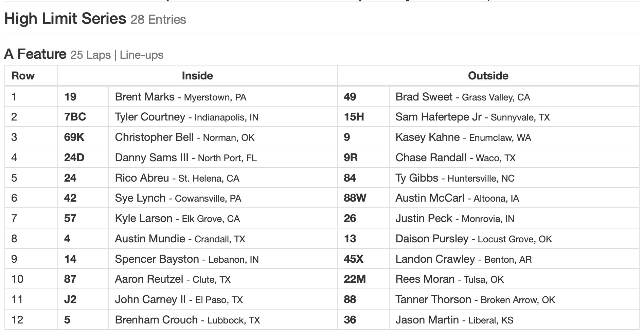644x334 pixels.
Task: Click Aaron Reutzel's entry
Action: click(149, 279)
